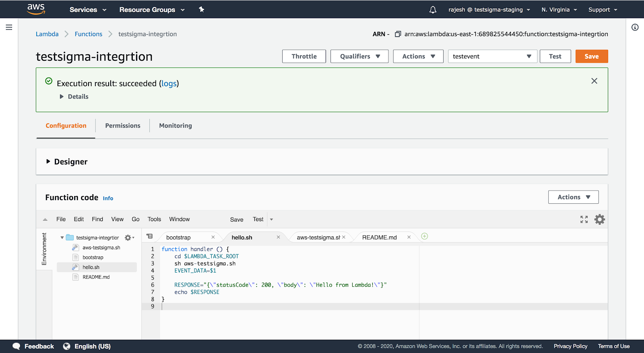
Task: Open the editor settings gear
Action: click(600, 219)
